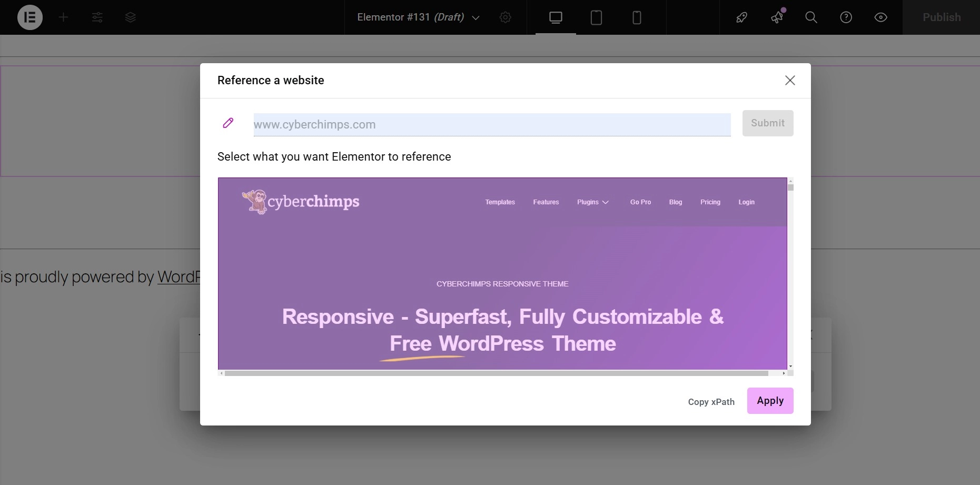Open the Structure layers icon
980x485 pixels.
pos(131,17)
